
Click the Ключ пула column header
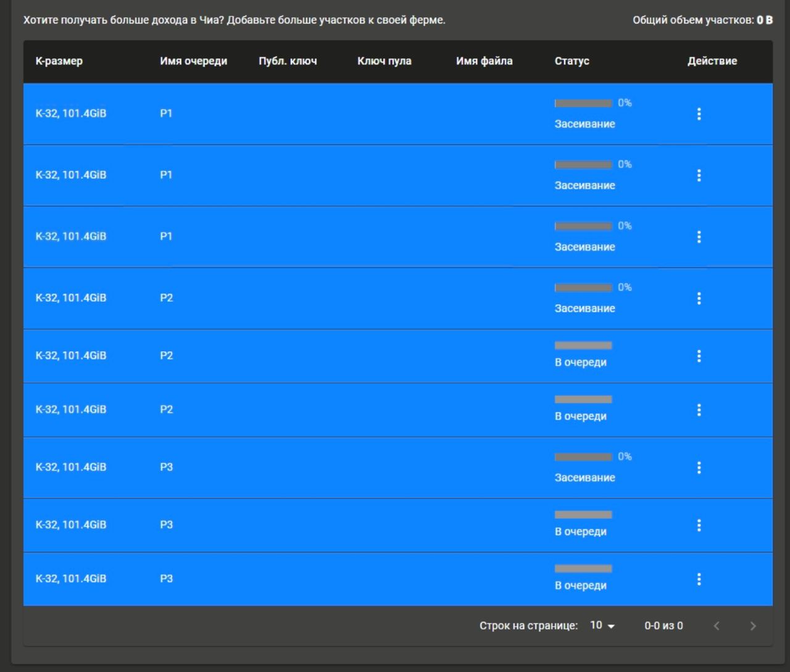coord(385,61)
